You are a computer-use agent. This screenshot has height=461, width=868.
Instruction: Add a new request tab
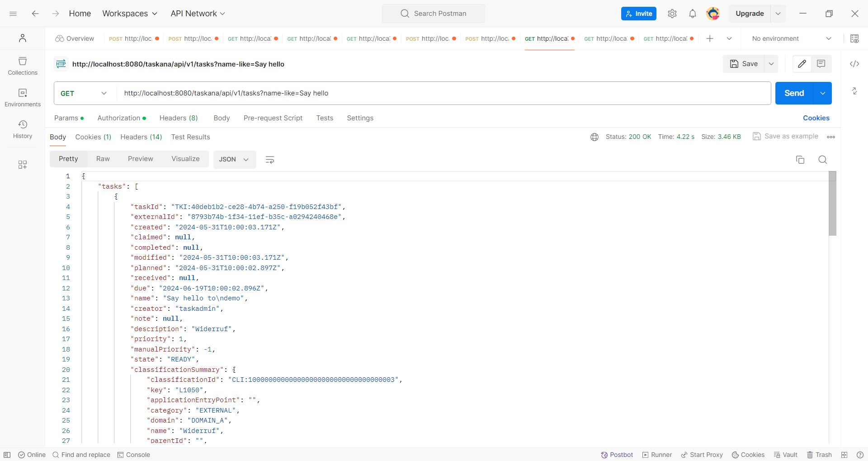click(x=710, y=38)
